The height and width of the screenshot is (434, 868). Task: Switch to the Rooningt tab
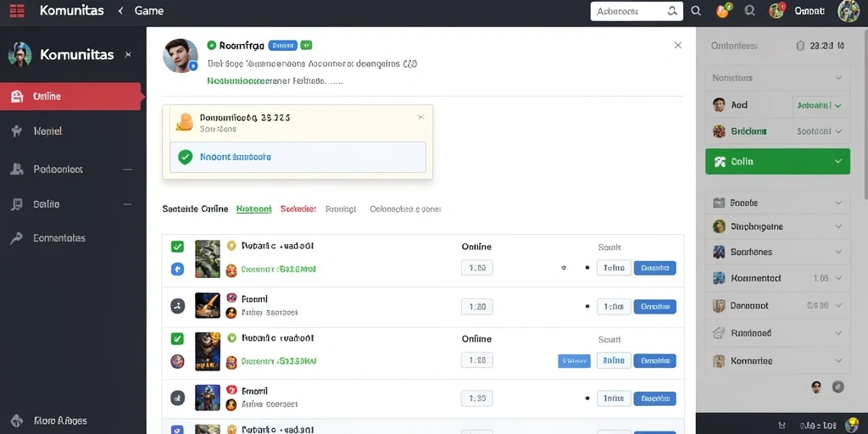coord(341,209)
